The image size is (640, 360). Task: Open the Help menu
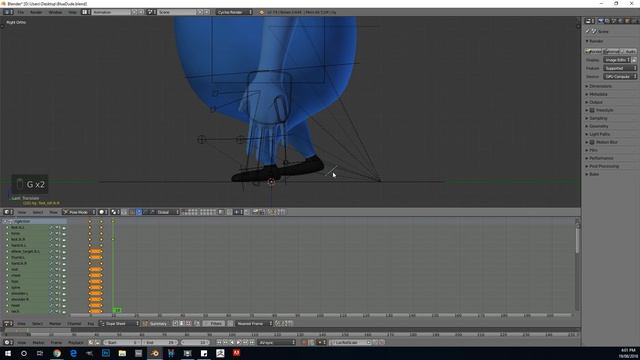click(x=72, y=12)
